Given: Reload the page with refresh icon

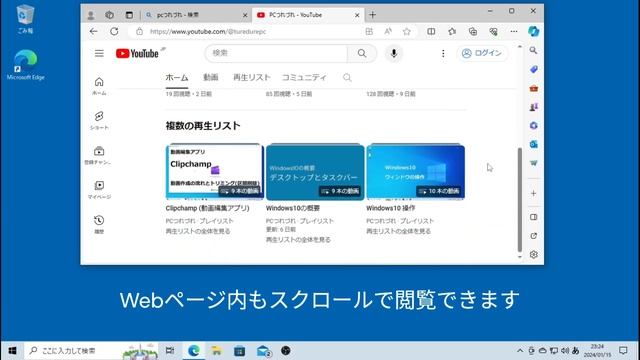Looking at the screenshot, I should point(114,31).
